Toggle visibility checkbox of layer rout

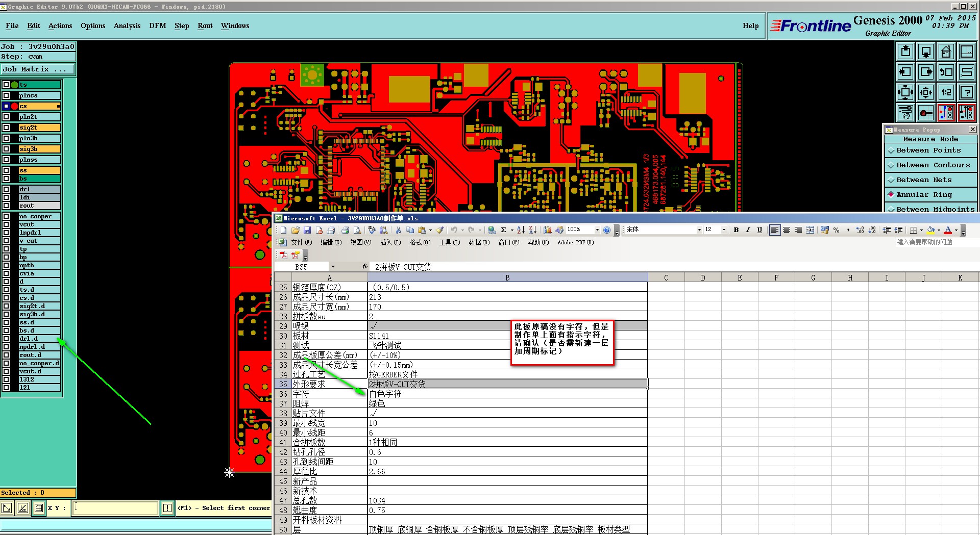click(x=6, y=206)
